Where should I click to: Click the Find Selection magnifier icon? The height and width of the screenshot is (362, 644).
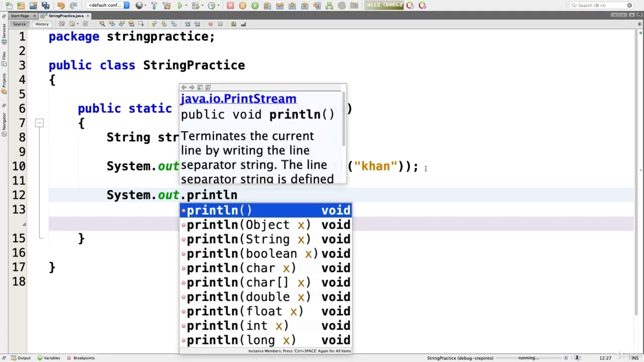[102, 24]
